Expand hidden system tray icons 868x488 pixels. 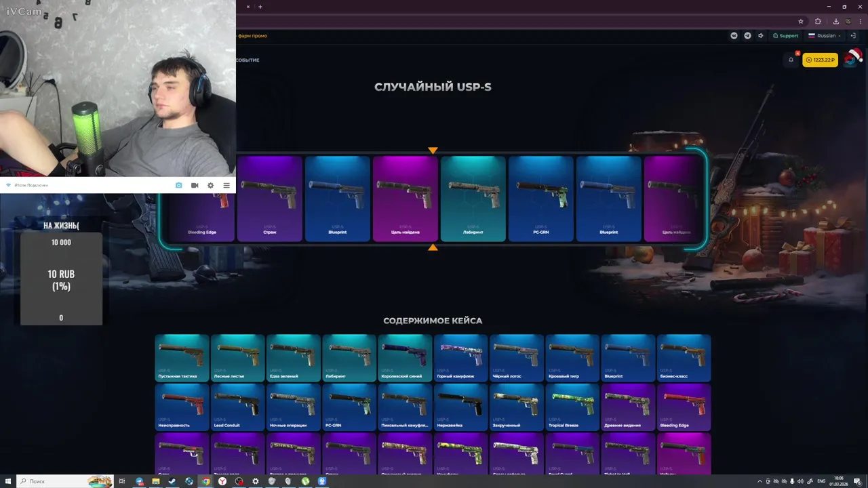(759, 481)
